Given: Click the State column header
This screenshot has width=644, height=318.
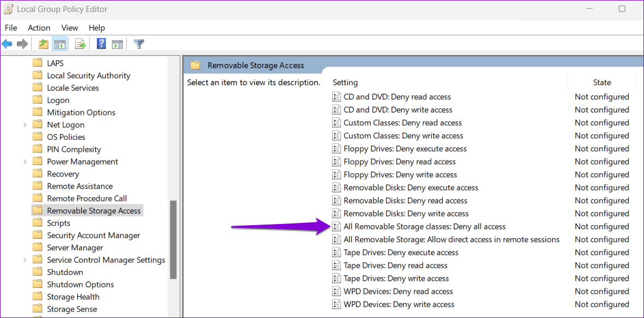Looking at the screenshot, I should pos(601,82).
